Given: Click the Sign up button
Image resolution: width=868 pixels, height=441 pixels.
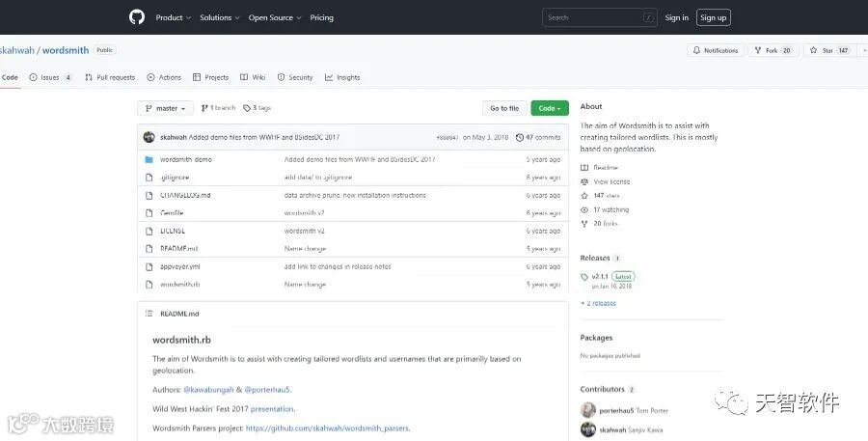Looking at the screenshot, I should tap(713, 17).
